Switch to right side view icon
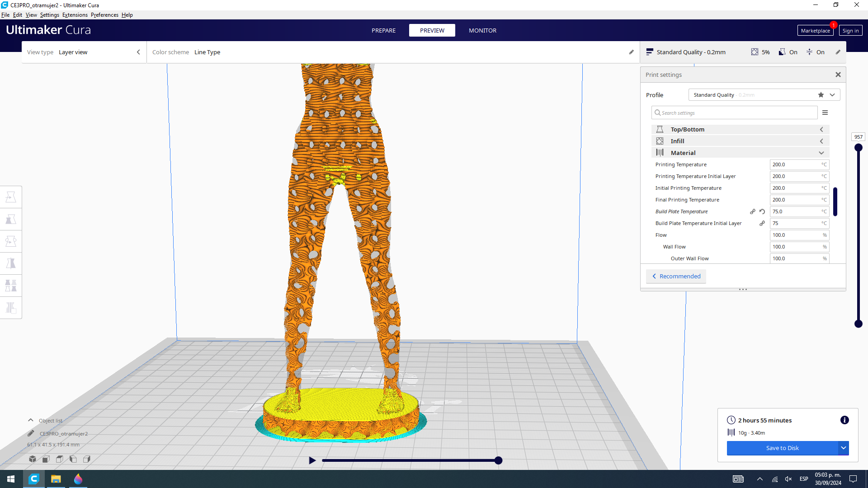Image resolution: width=868 pixels, height=488 pixels. pyautogui.click(x=87, y=459)
